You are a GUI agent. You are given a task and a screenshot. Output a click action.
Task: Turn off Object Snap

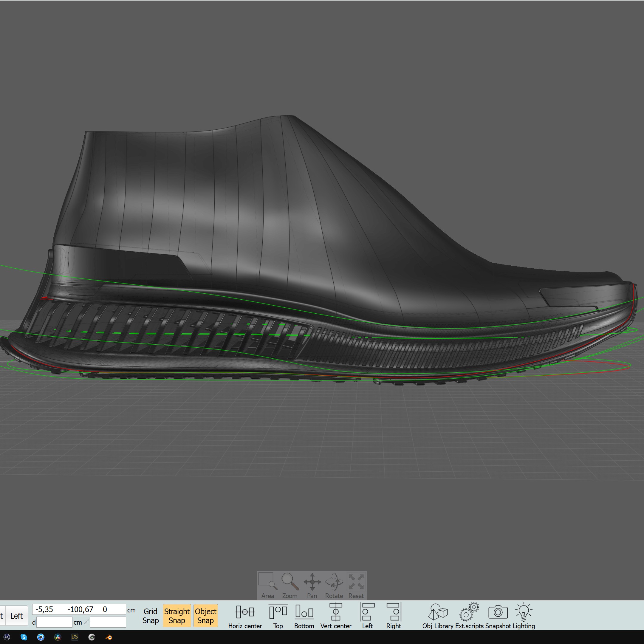pos(206,616)
